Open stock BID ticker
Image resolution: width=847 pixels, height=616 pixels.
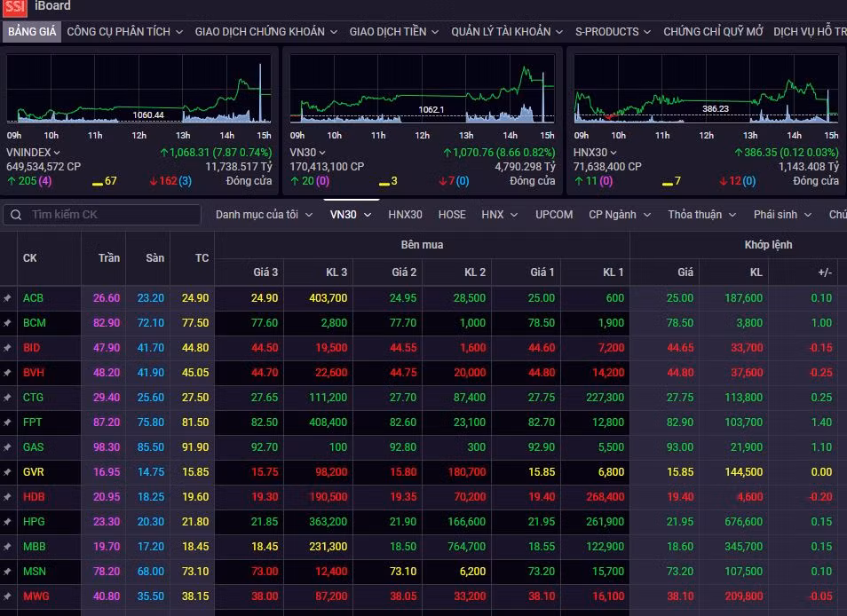coord(31,348)
